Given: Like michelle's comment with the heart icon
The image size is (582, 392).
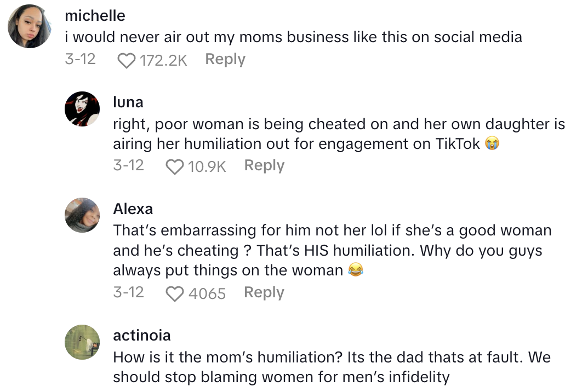Looking at the screenshot, I should [127, 60].
